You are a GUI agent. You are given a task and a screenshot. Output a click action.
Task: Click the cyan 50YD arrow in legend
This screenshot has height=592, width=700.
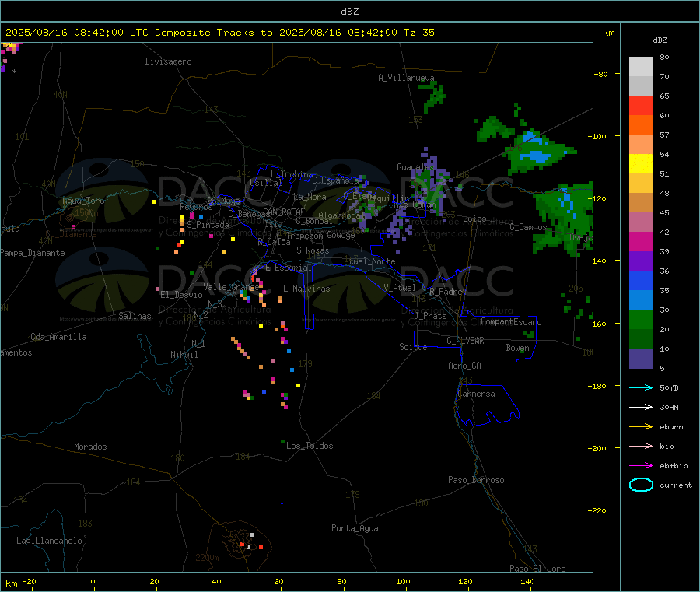pyautogui.click(x=641, y=387)
